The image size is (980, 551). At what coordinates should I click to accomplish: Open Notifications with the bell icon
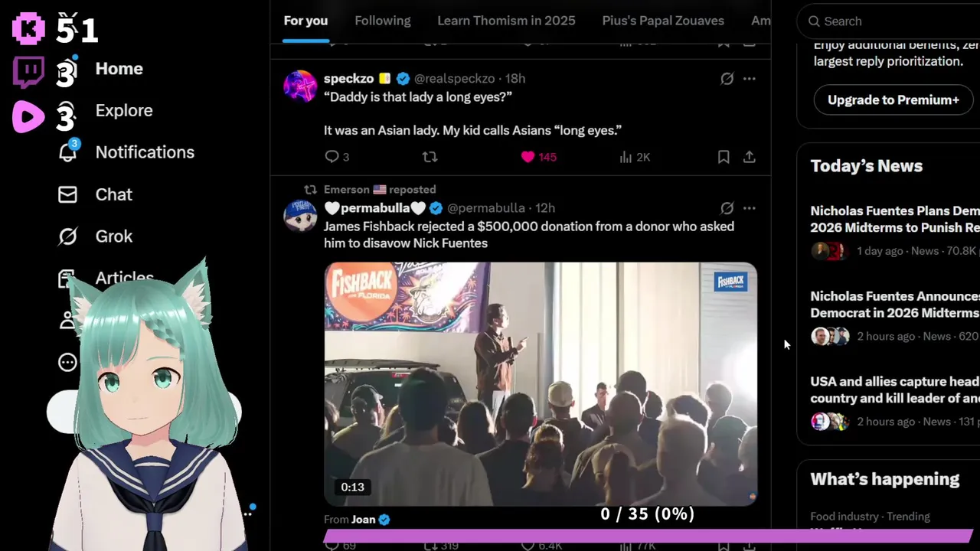click(x=67, y=152)
